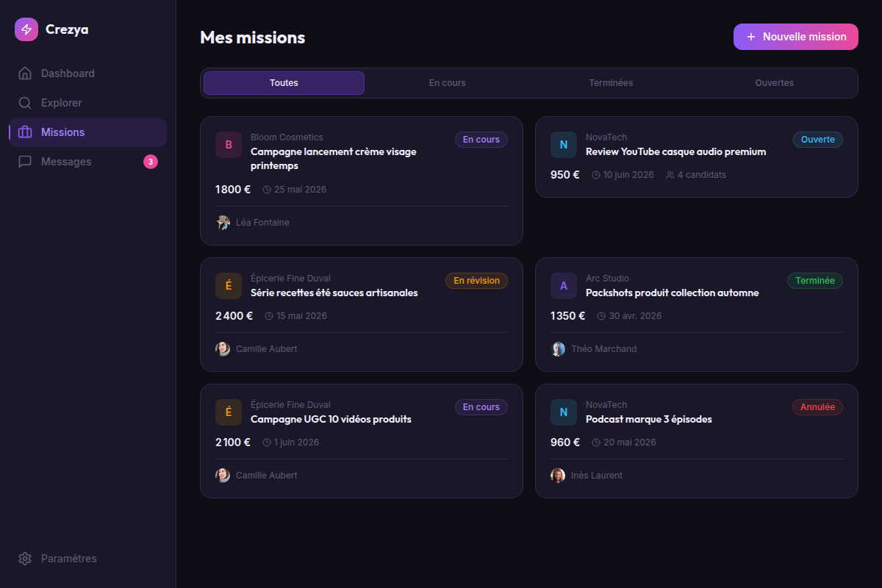Click the 1800 € amount
Viewport: 882px width, 588px height.
(x=233, y=190)
